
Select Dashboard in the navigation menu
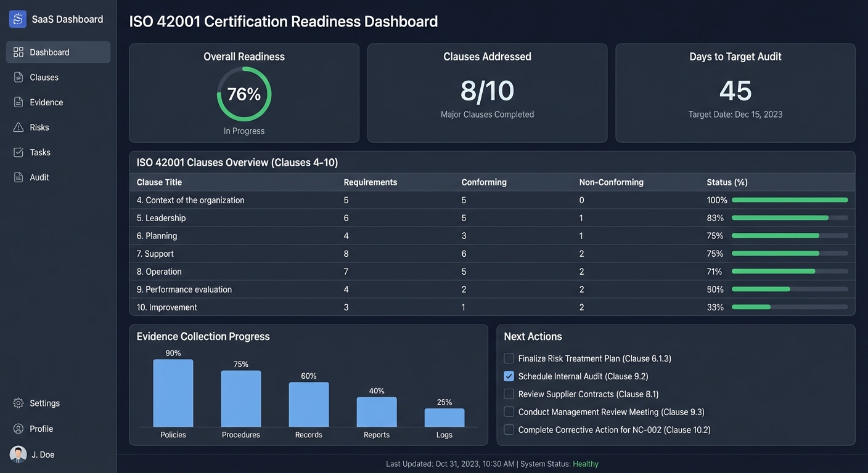click(x=49, y=52)
